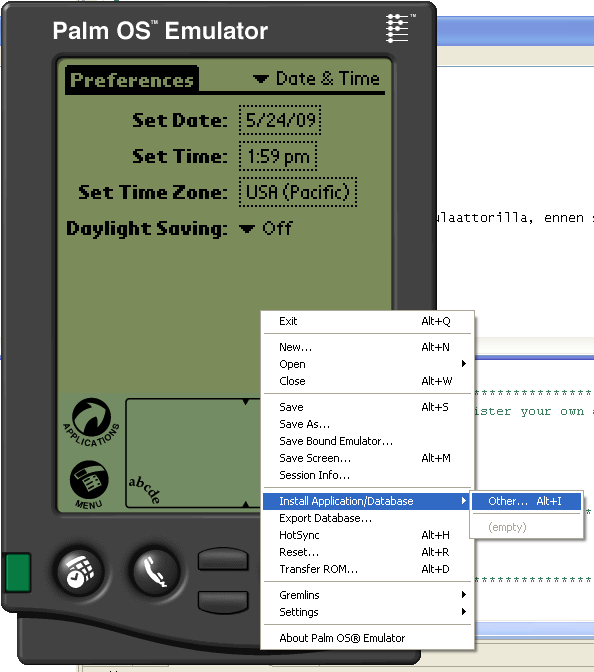Open the Date & Time category dropdown
The width and height of the screenshot is (594, 672).
click(x=316, y=79)
